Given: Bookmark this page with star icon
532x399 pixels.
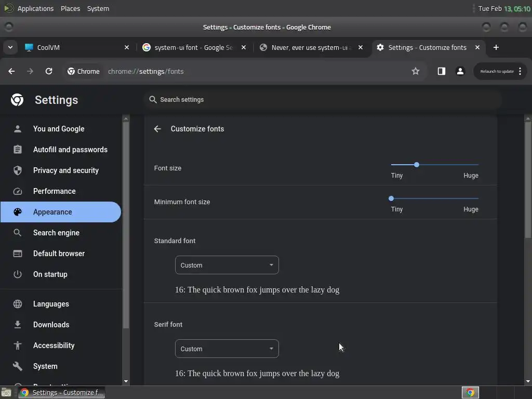Looking at the screenshot, I should [x=416, y=71].
